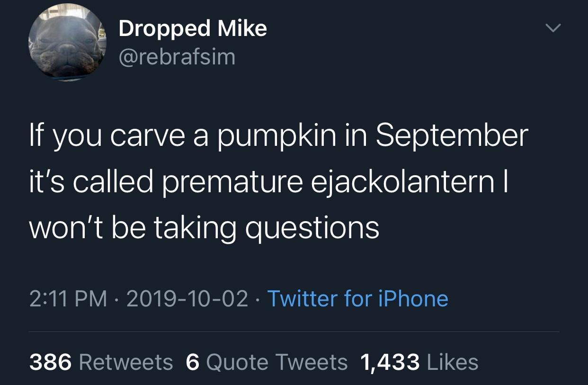The image size is (588, 385).
Task: Select the won't be taking questions line
Action: 205,228
